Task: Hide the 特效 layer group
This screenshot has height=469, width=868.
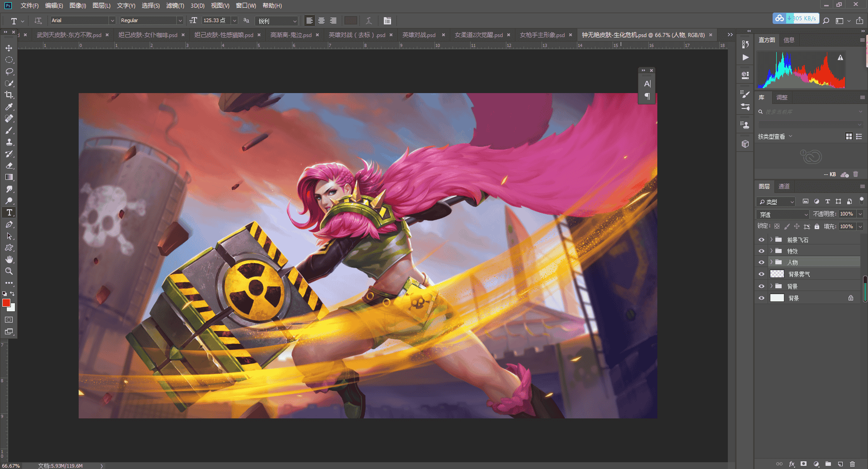Action: [761, 251]
